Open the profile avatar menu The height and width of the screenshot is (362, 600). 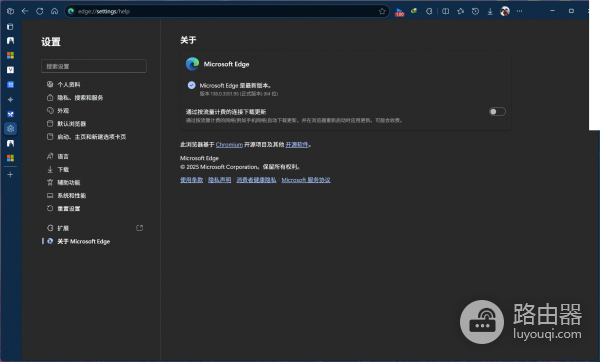click(505, 11)
